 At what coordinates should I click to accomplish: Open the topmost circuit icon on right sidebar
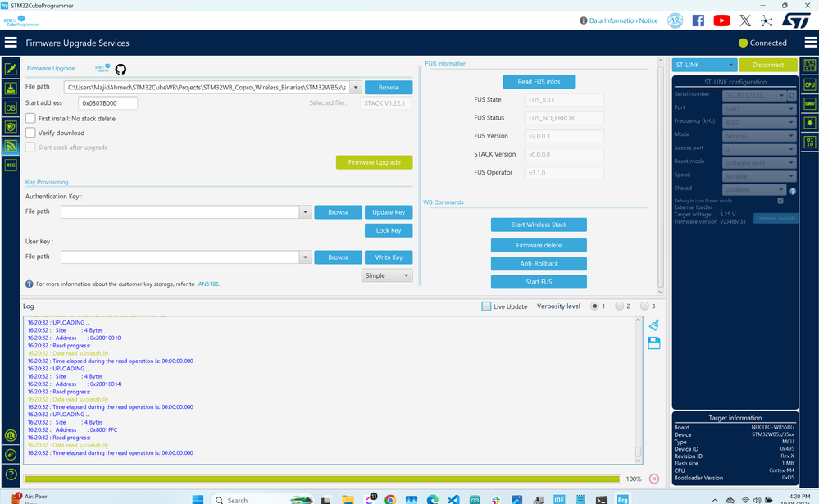coord(810,66)
